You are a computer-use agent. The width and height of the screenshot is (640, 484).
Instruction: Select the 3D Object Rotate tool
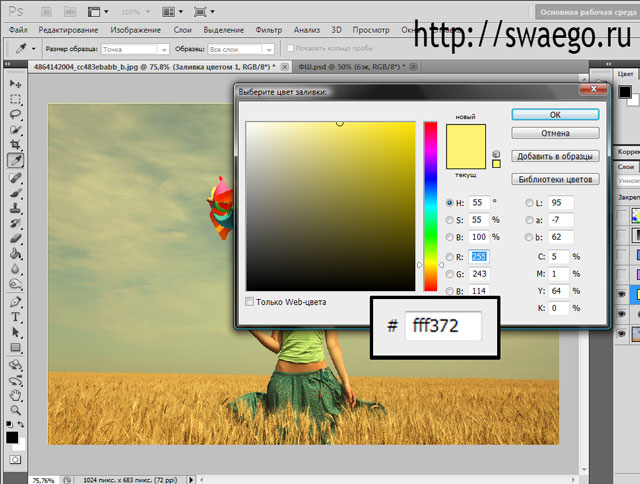(16, 365)
